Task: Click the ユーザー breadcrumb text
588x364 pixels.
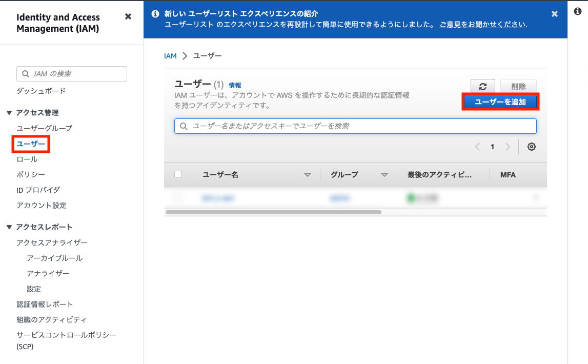Action: [208, 56]
